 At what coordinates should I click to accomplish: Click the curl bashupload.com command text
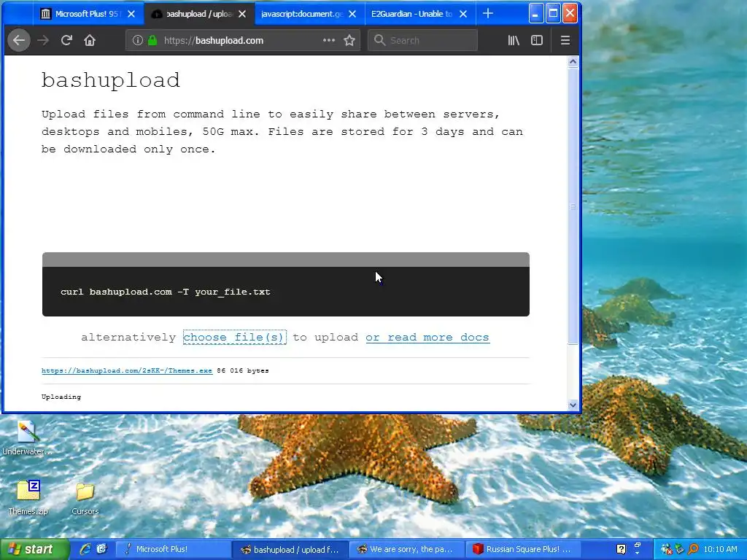point(166,292)
